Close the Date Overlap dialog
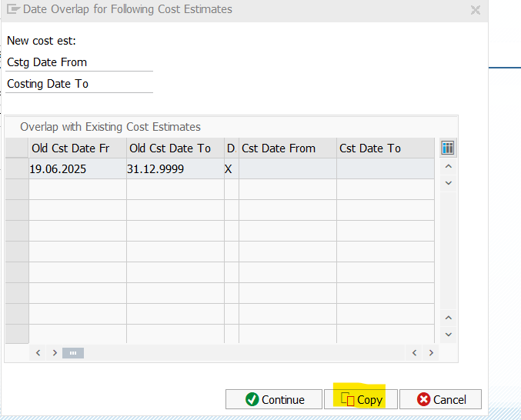Screen dimensions: 521x420 pyautogui.click(x=476, y=10)
